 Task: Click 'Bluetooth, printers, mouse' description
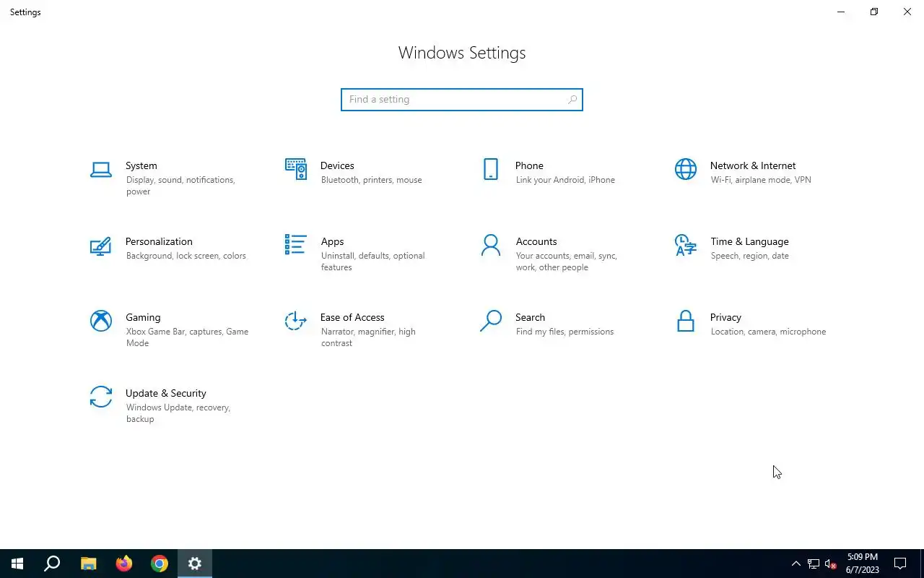click(371, 180)
